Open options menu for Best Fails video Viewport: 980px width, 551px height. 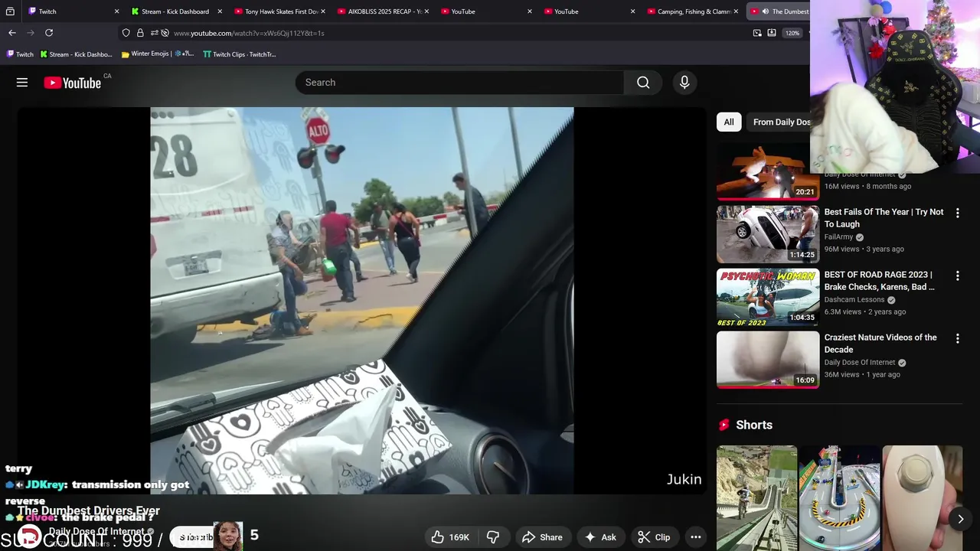[x=957, y=213]
